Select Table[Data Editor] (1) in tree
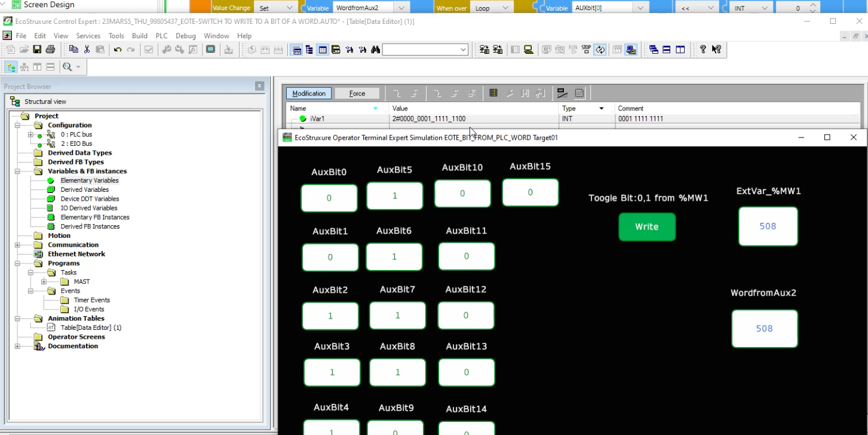Viewport: 868px width, 435px height. [91, 327]
